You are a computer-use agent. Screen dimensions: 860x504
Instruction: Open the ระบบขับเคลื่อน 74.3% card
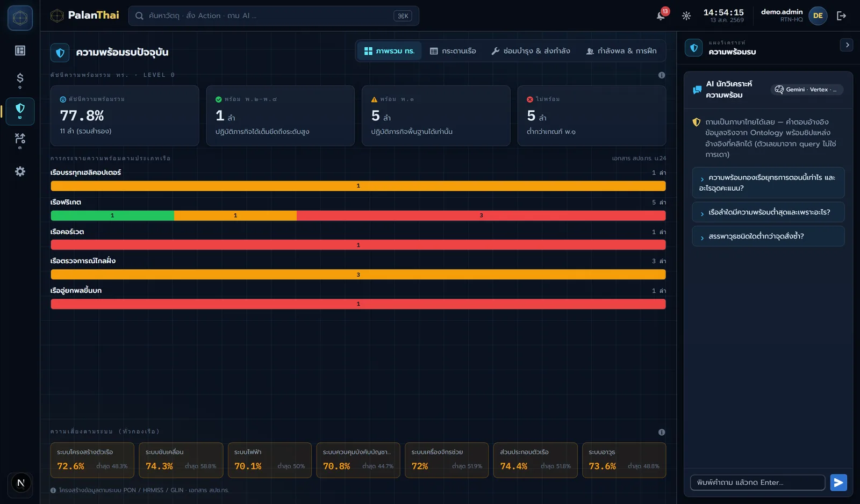(x=181, y=460)
